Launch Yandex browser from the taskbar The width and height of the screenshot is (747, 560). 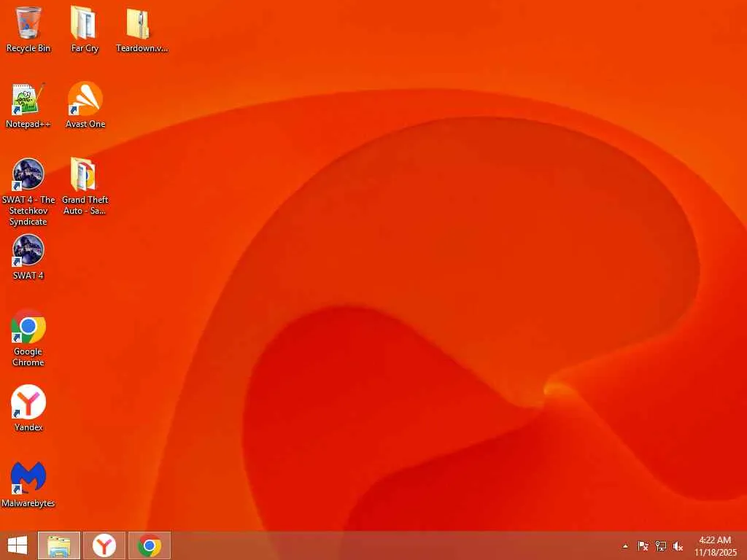click(x=104, y=545)
